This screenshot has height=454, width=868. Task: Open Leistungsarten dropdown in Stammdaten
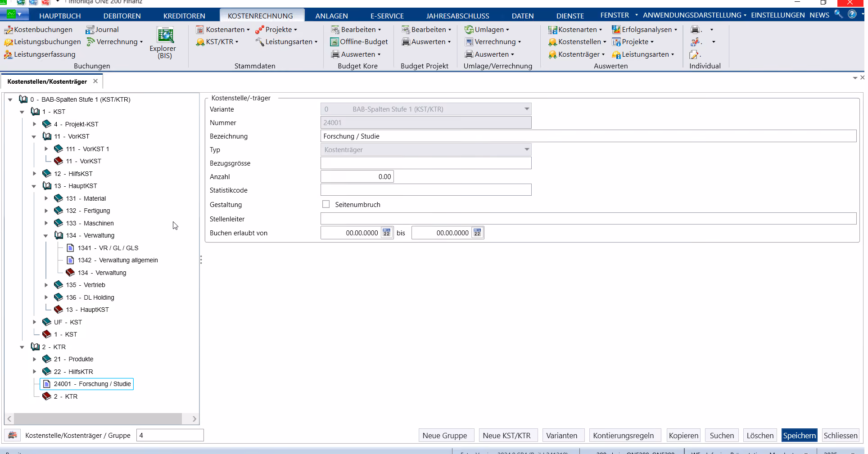tap(286, 42)
